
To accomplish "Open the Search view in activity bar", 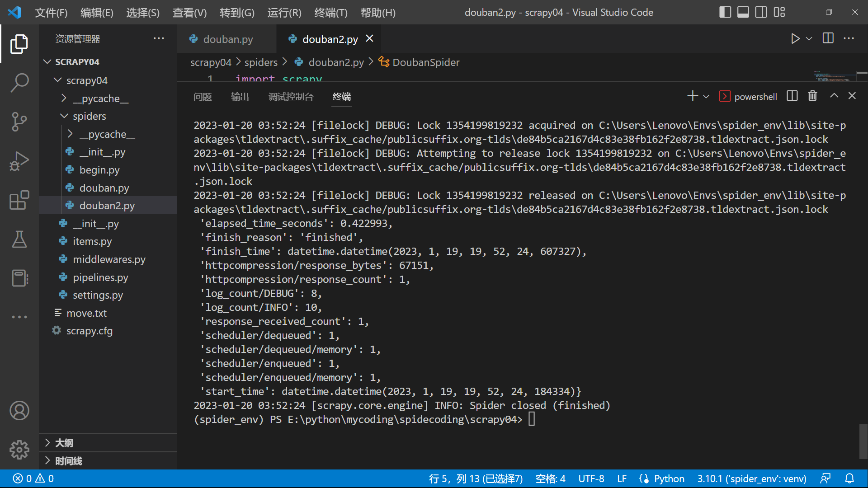I will (19, 83).
